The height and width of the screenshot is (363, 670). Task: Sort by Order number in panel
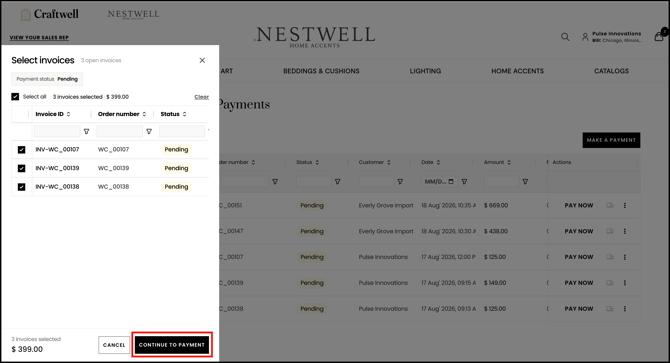(144, 114)
